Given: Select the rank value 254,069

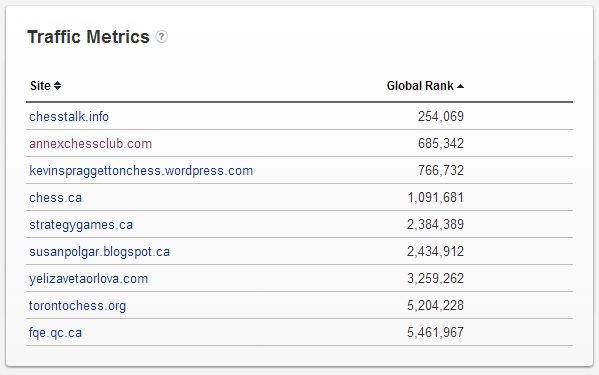Looking at the screenshot, I should pyautogui.click(x=441, y=116).
